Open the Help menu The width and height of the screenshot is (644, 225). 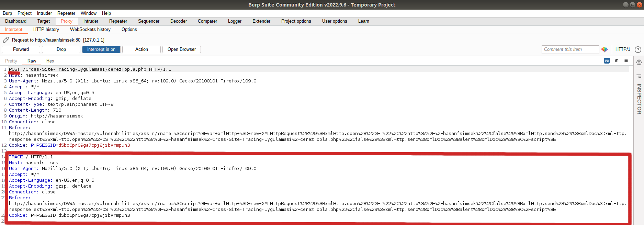[106, 13]
